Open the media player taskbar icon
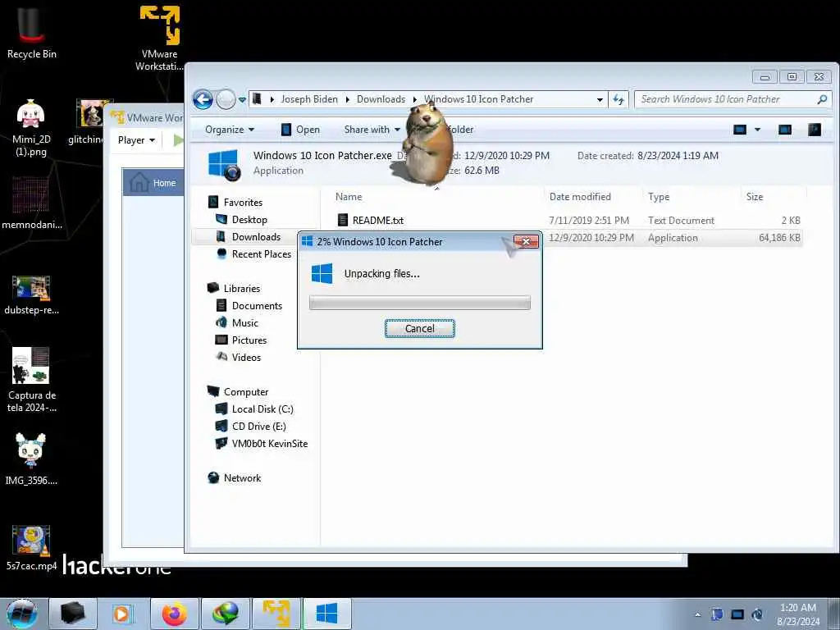 coord(123,614)
